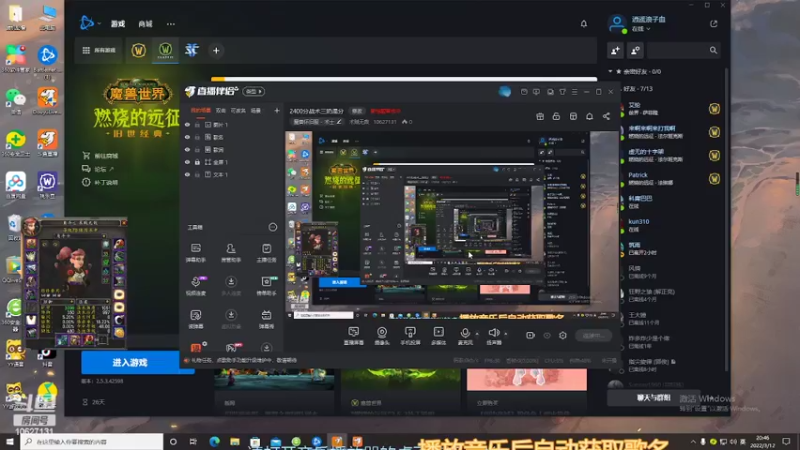Add 直播屏幕 screen capture source

click(x=354, y=336)
